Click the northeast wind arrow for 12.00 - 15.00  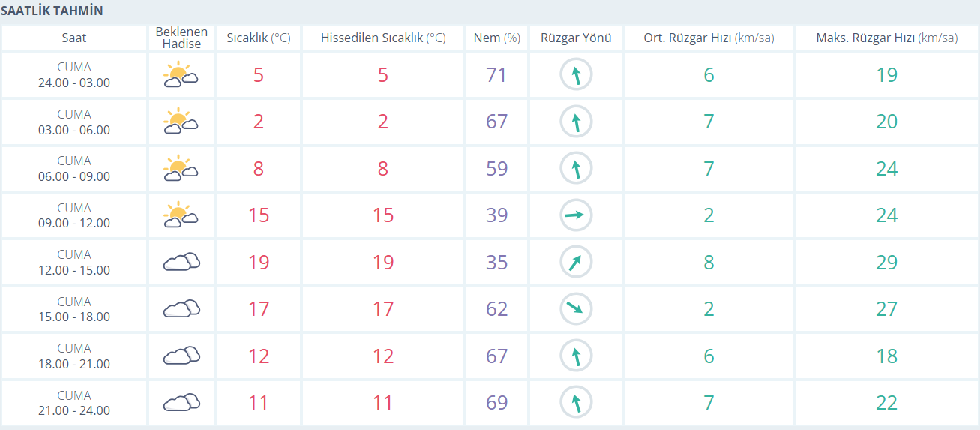[576, 262]
